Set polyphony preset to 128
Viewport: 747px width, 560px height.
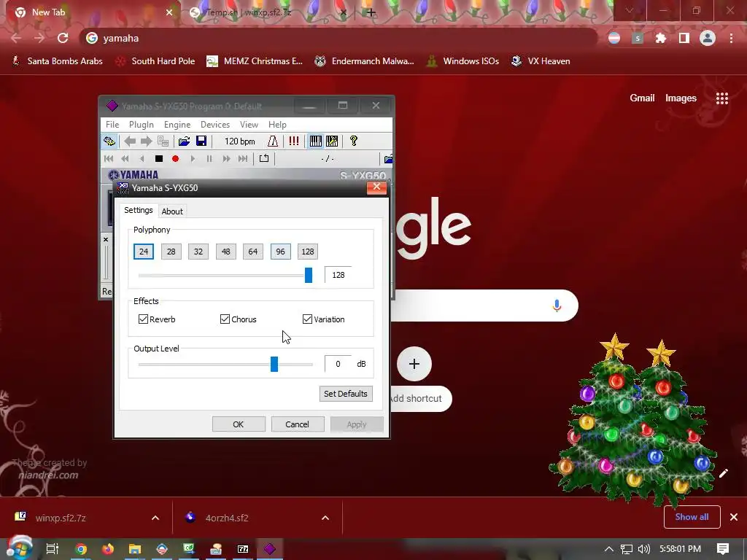tap(308, 252)
